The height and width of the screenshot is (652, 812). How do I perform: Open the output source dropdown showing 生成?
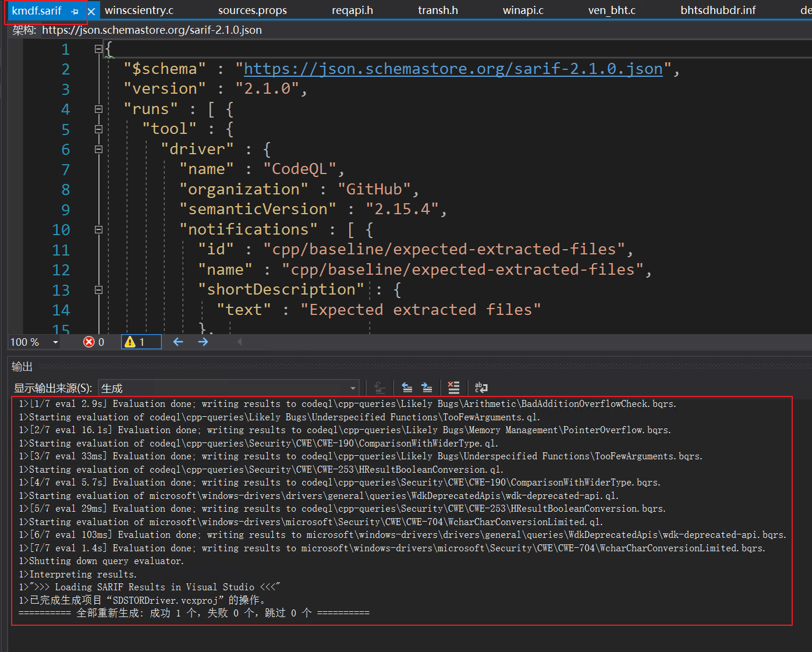click(228, 388)
